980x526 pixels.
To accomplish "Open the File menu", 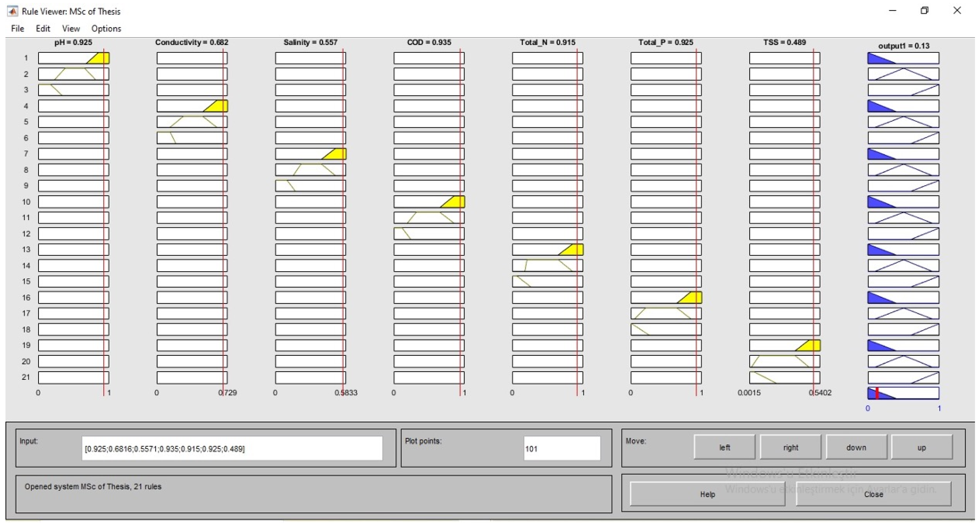I will 18,28.
